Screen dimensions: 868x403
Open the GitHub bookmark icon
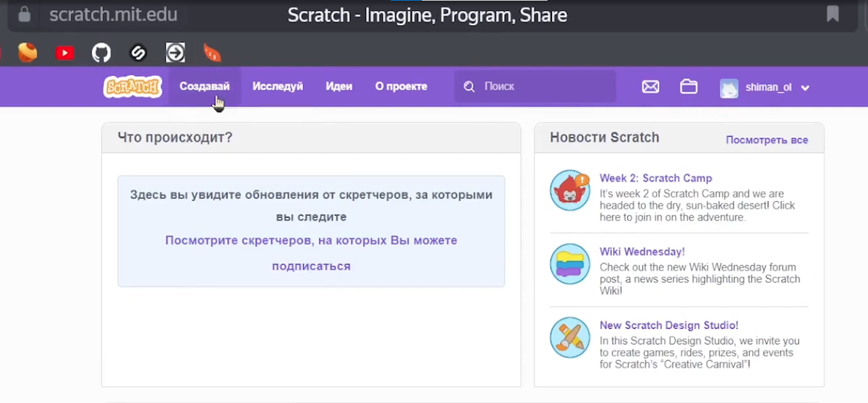click(x=101, y=53)
